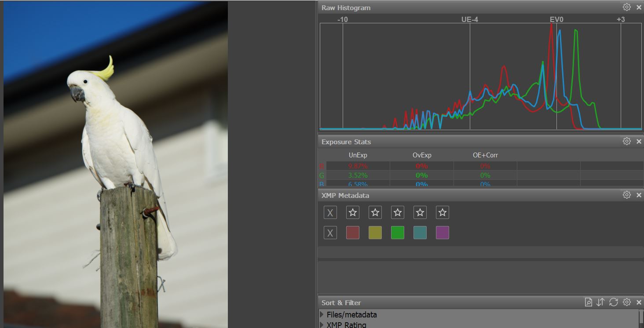The image size is (644, 328).
Task: Open Exposure Stats settings gear
Action: (626, 141)
